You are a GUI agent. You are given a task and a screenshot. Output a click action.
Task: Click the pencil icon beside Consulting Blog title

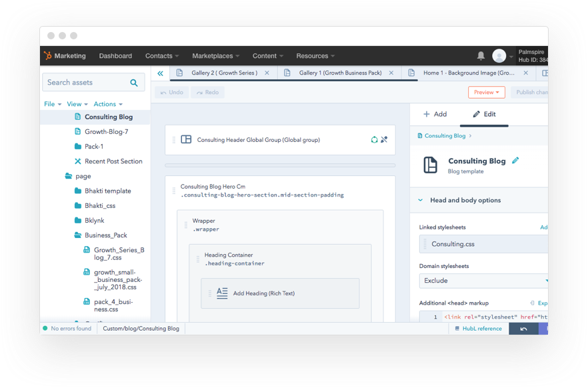point(515,161)
